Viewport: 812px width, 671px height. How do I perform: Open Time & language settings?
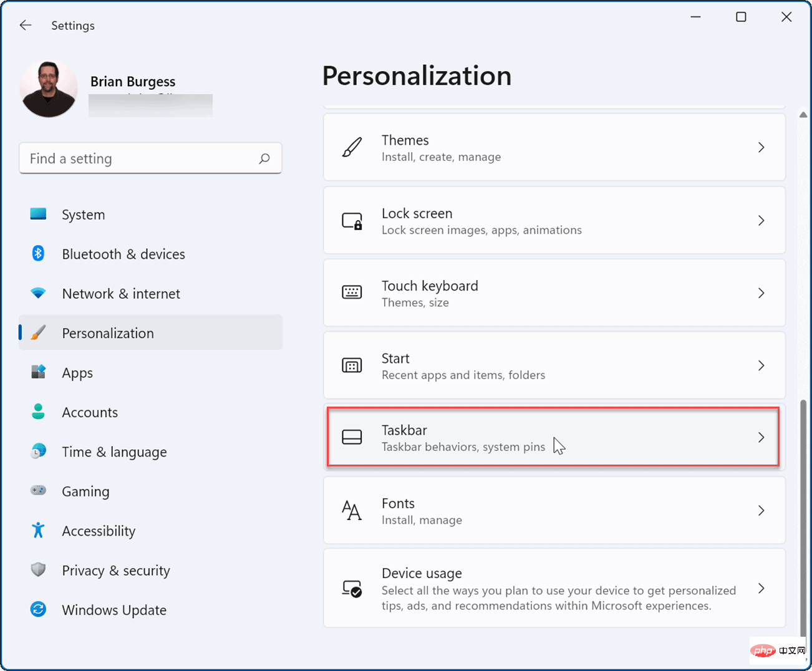[x=114, y=452]
